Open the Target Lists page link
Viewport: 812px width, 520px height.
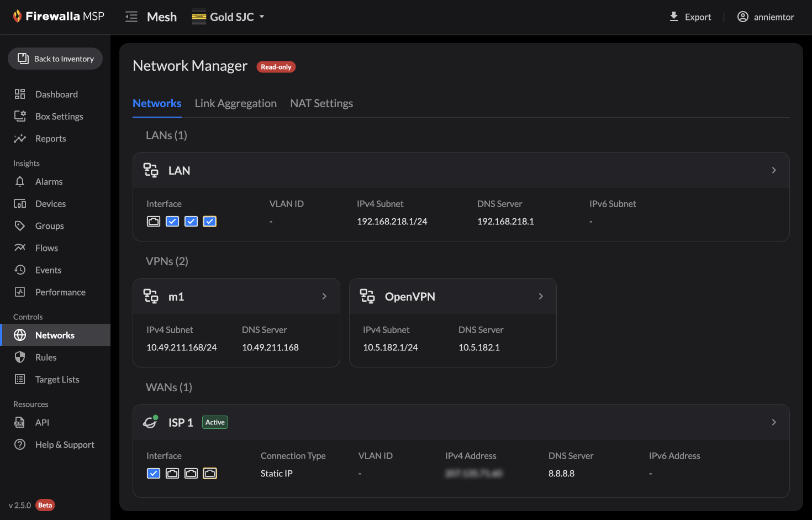point(57,380)
